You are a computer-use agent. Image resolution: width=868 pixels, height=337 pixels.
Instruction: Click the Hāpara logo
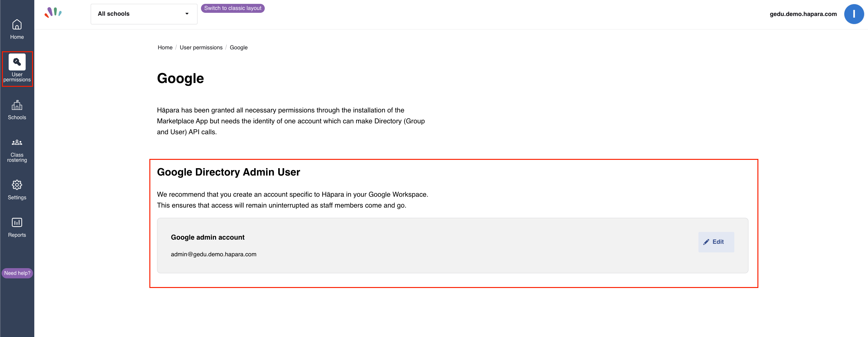coord(53,13)
